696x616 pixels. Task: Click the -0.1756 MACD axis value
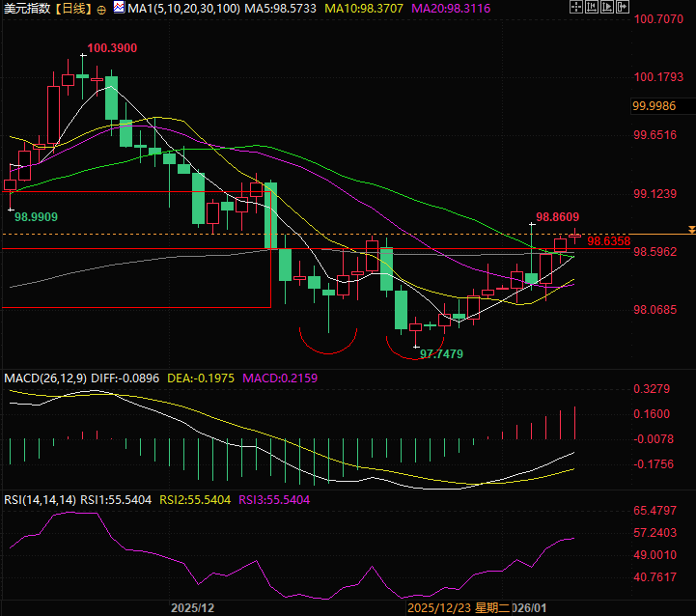pyautogui.click(x=654, y=464)
